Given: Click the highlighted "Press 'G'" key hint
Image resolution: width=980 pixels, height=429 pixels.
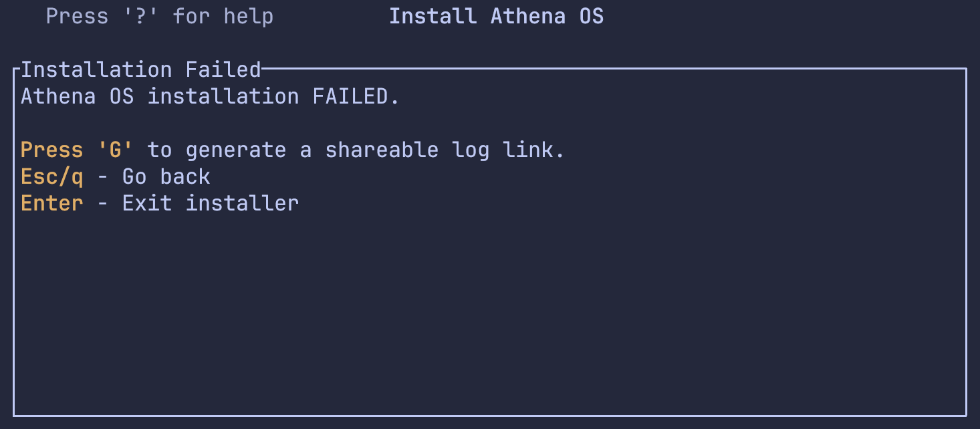Looking at the screenshot, I should [77, 150].
